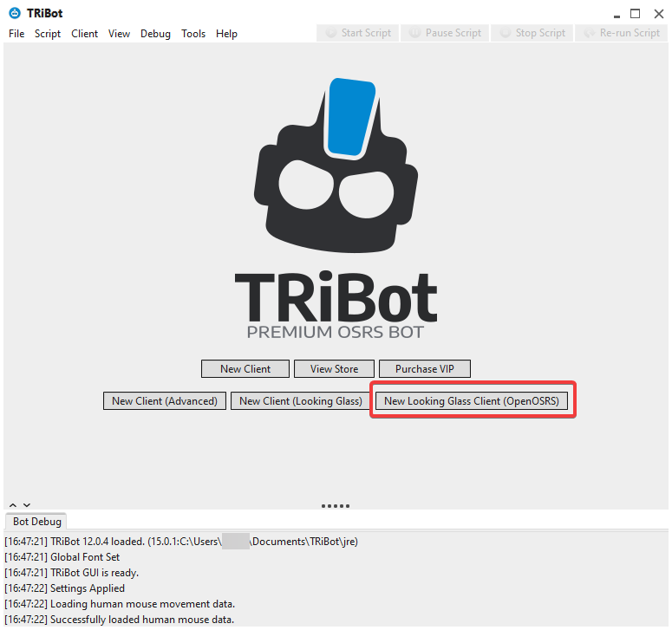Screen dimensions: 672x630
Task: Click the View Store button
Action: (334, 369)
